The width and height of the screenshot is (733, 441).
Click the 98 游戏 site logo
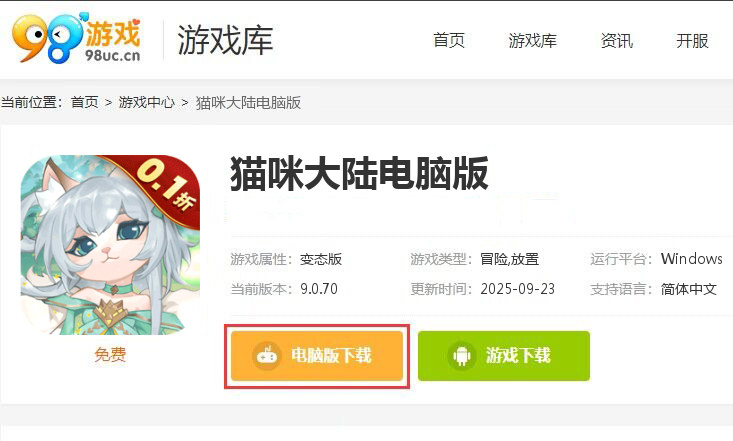[x=76, y=38]
